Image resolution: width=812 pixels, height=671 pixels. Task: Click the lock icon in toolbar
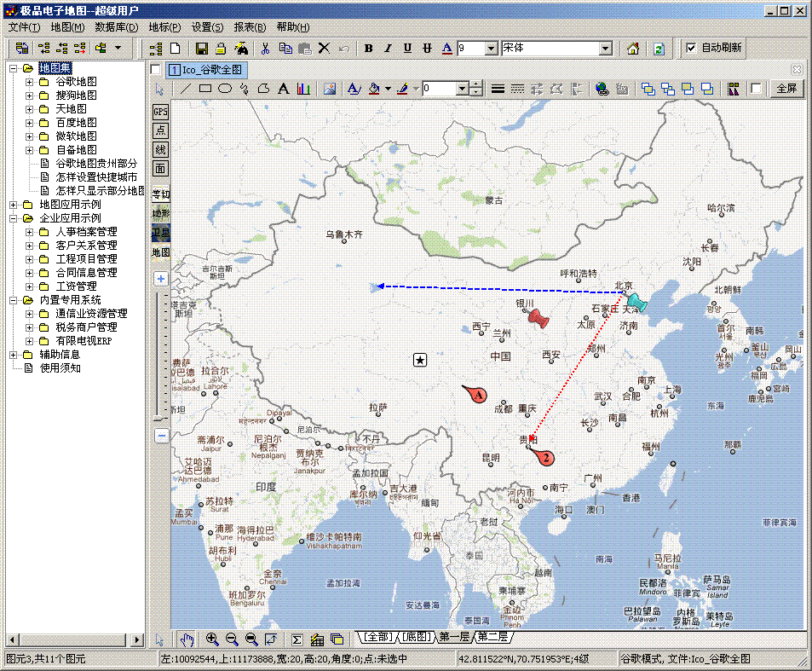click(x=221, y=49)
